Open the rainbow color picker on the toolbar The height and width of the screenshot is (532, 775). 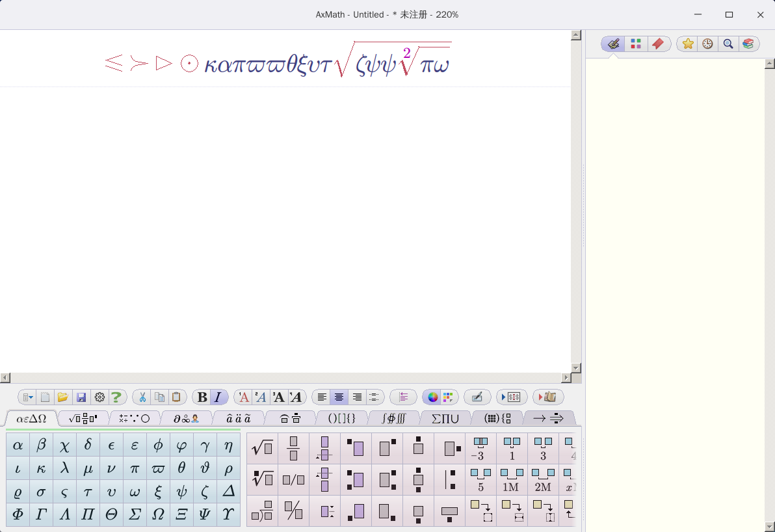tap(432, 397)
